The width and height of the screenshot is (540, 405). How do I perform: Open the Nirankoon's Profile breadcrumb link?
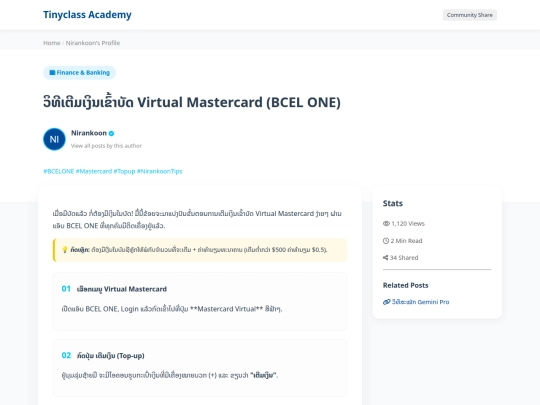click(x=93, y=43)
